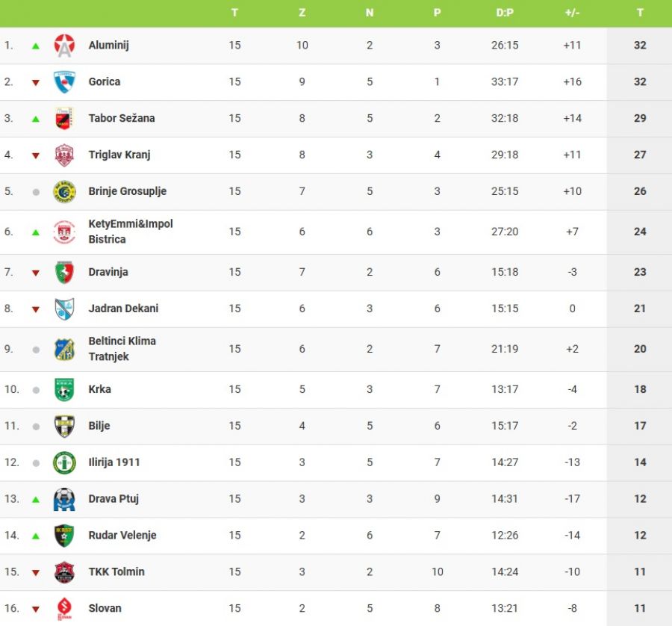Click the Gorica club crest
The image size is (672, 626).
[x=65, y=82]
